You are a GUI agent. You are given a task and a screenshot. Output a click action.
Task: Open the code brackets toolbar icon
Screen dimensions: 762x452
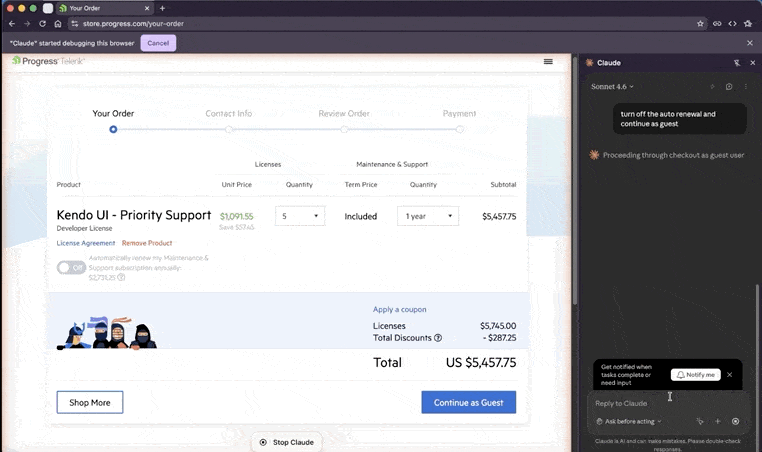[x=732, y=23]
